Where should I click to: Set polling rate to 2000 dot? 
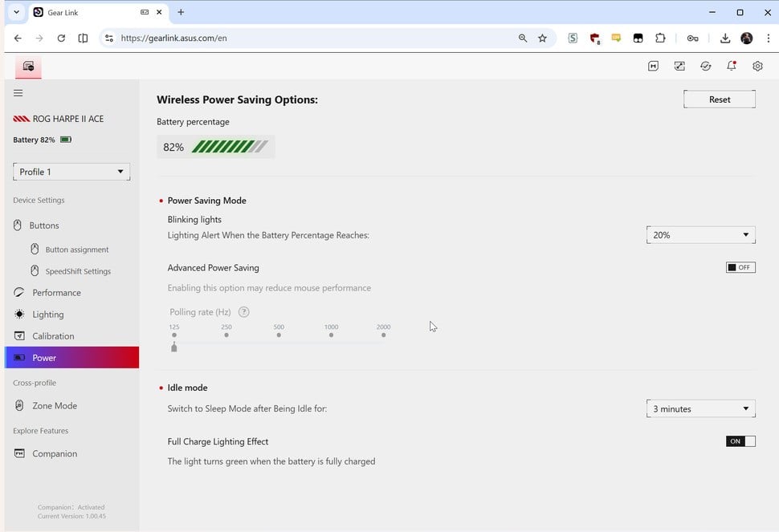click(x=384, y=335)
